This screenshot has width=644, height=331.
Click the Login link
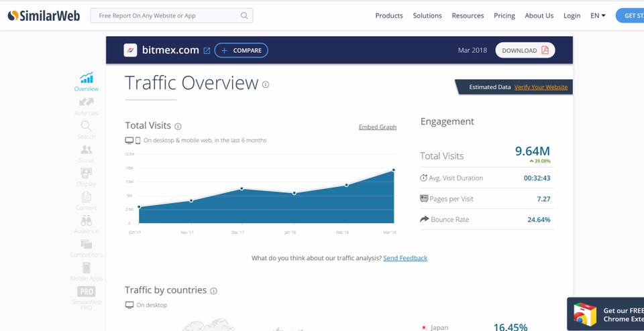click(x=572, y=15)
